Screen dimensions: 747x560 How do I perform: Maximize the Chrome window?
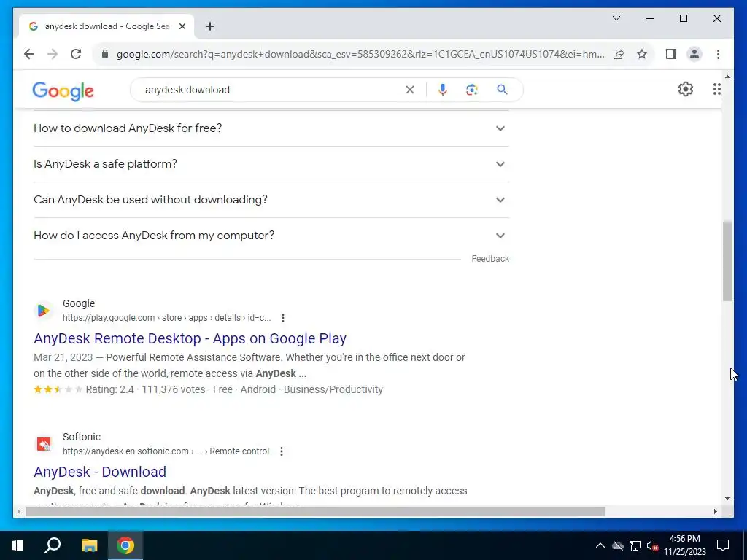[x=683, y=18]
